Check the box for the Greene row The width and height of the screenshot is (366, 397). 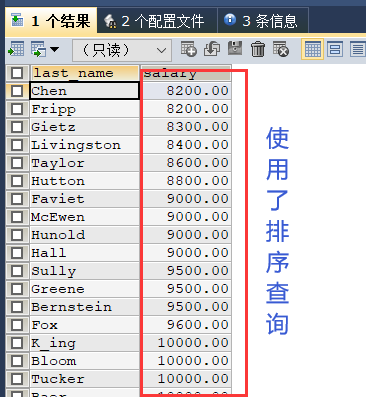click(17, 289)
